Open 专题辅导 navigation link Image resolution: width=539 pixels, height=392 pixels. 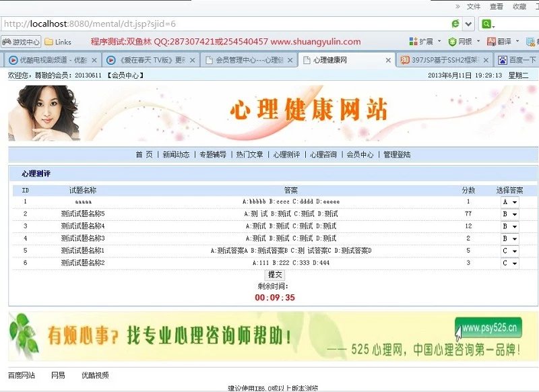click(213, 154)
